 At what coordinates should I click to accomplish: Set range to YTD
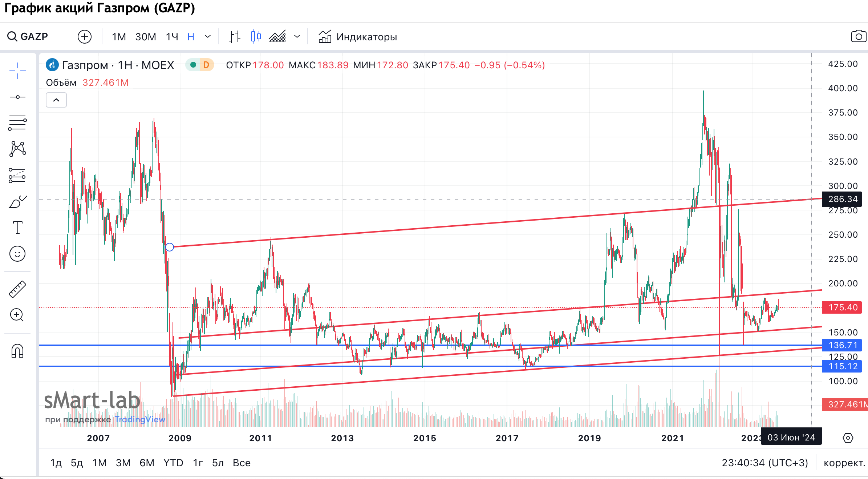click(x=173, y=463)
